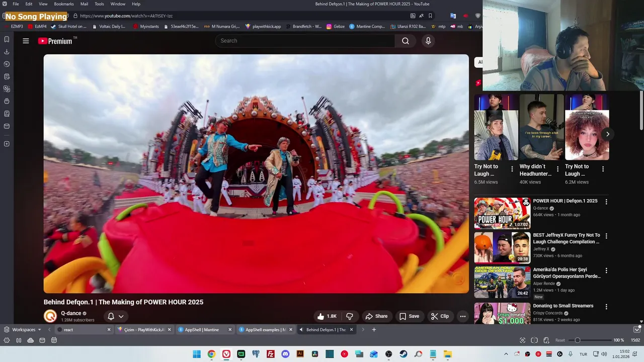
Task: Open Vivaldi bookmarks panel in sidebar
Action: (x=7, y=39)
